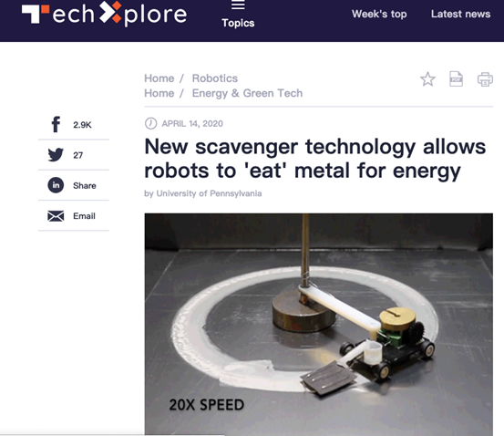Download the article as PDF
The height and width of the screenshot is (436, 504).
pos(456,78)
